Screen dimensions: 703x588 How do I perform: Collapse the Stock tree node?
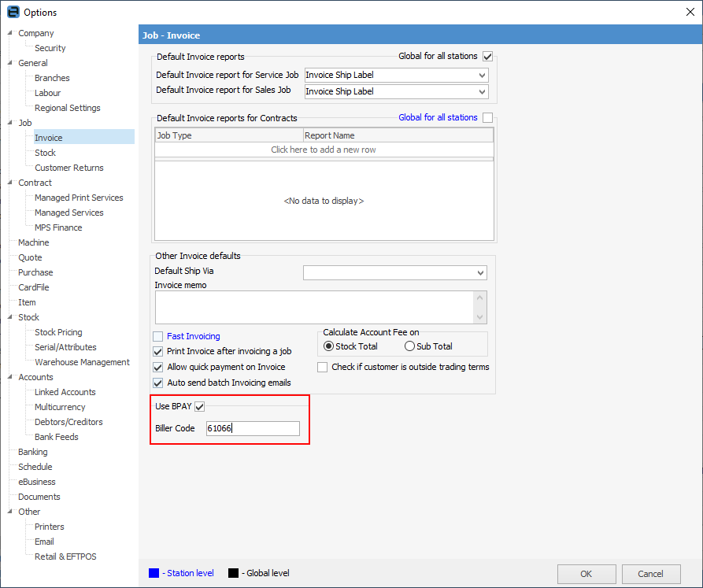pyautogui.click(x=10, y=317)
